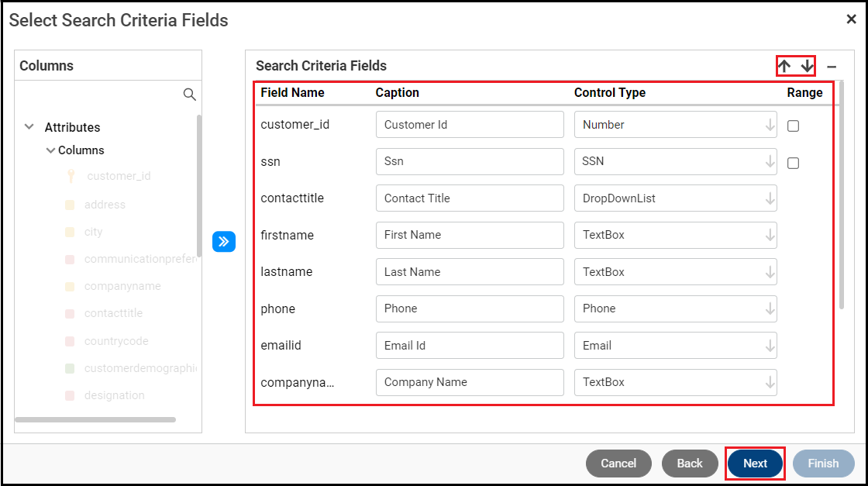Click the First Name caption field
868x486 pixels.
click(470, 235)
